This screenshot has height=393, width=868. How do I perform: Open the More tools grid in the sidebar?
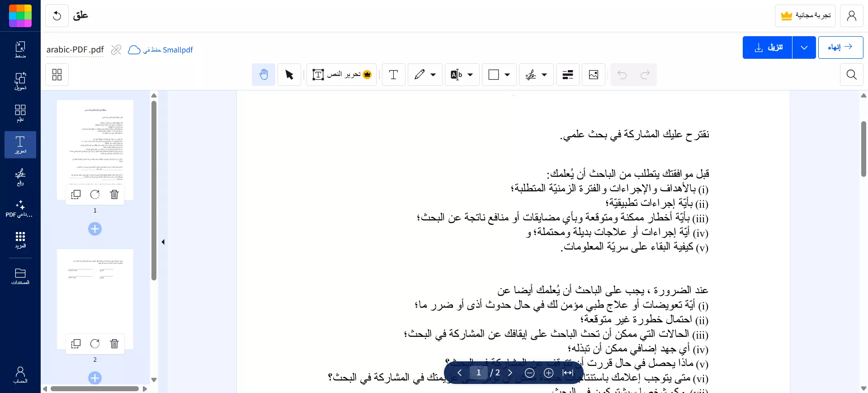pyautogui.click(x=20, y=240)
